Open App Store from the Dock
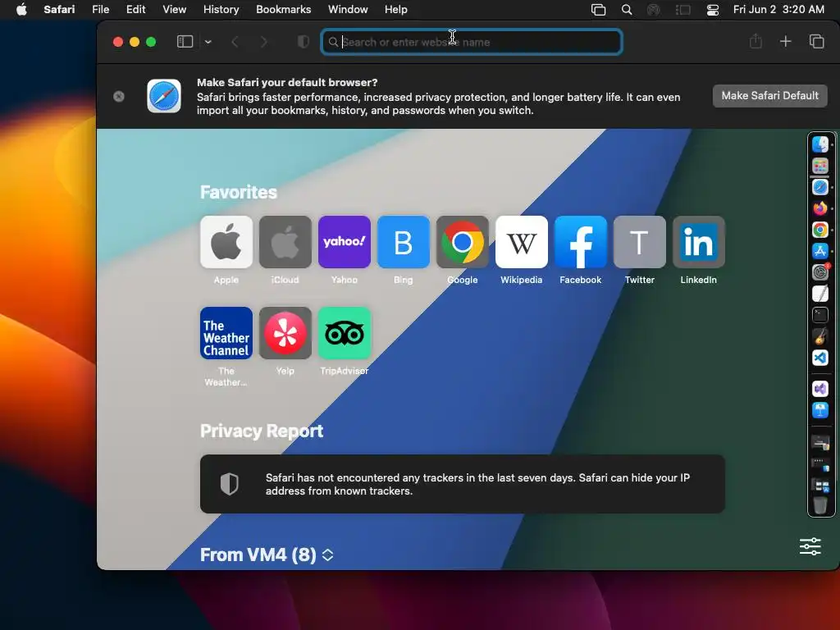This screenshot has width=840, height=630. coord(820,251)
